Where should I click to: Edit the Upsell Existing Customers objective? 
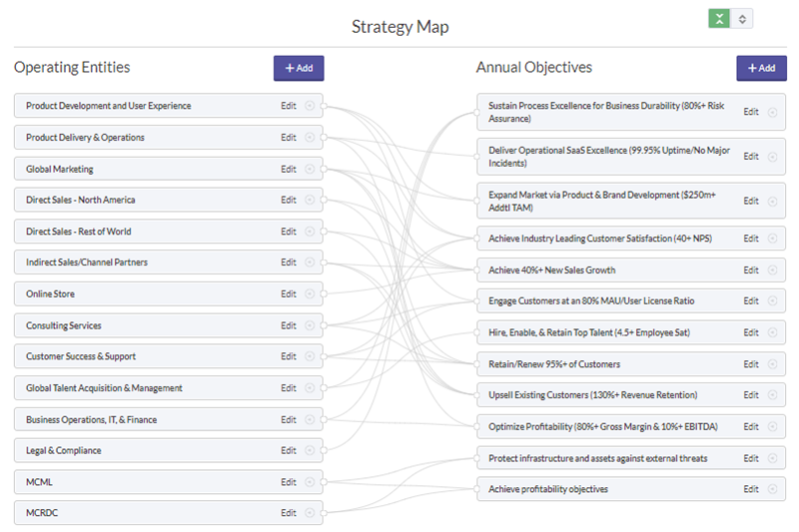[751, 395]
